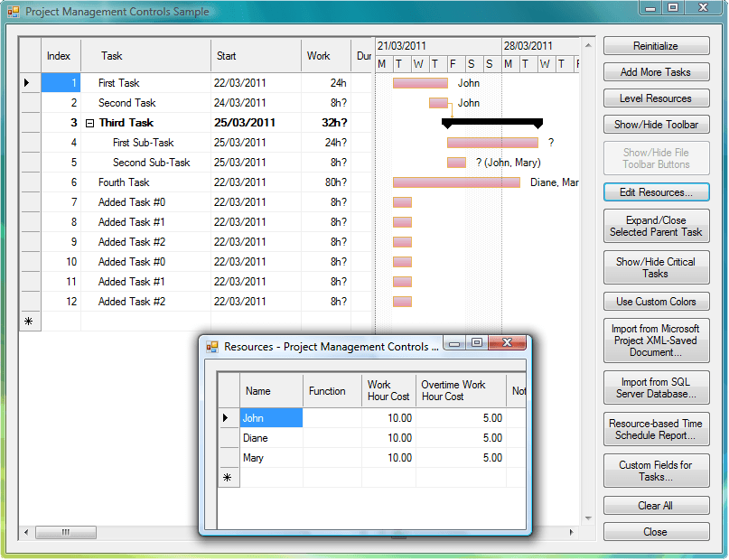
Task: Open Edit Resources dialog button
Action: point(656,192)
